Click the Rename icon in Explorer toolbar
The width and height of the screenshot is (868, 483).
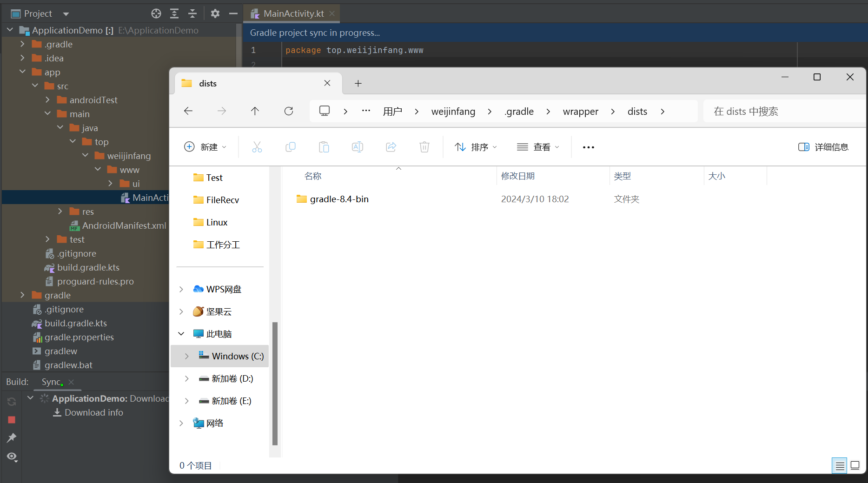358,147
